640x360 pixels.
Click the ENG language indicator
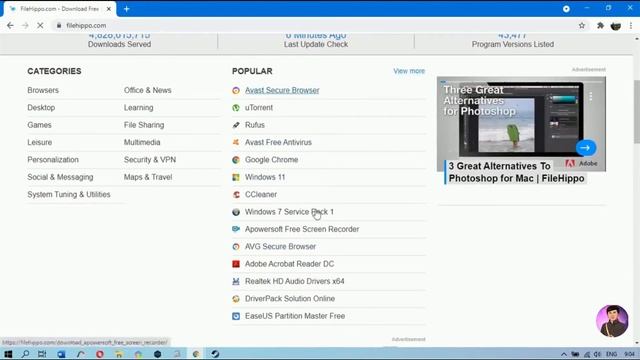[611, 354]
